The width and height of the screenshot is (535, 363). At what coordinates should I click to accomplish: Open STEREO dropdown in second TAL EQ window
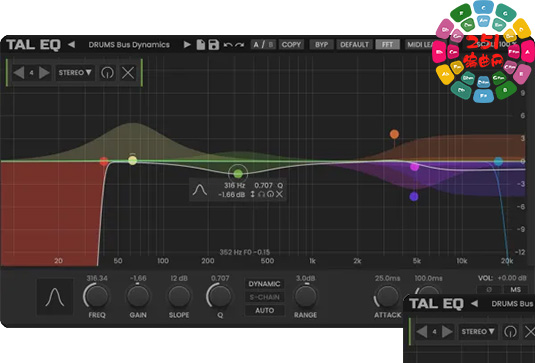[478, 332]
